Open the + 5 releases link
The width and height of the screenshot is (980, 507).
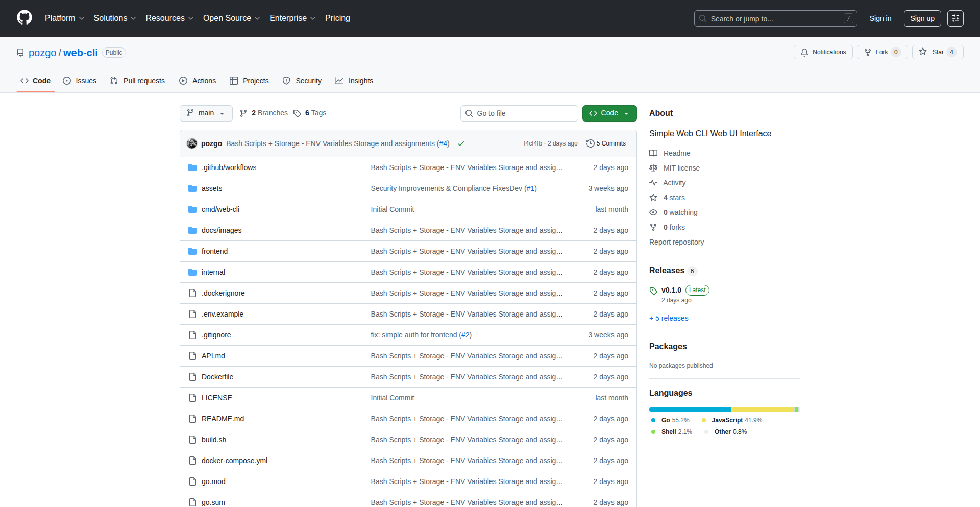[669, 318]
